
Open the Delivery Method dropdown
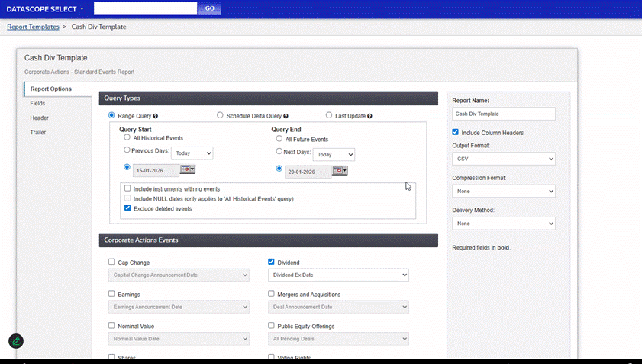point(504,224)
